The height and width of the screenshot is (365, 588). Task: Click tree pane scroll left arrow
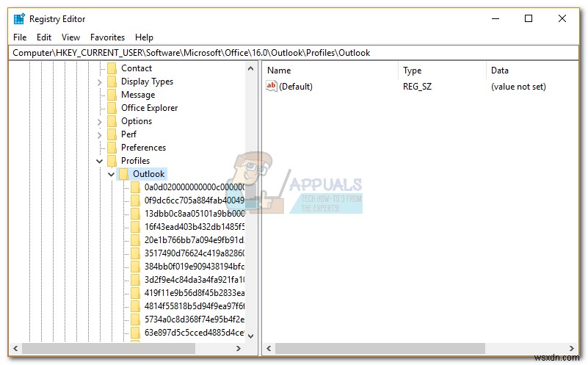point(15,348)
